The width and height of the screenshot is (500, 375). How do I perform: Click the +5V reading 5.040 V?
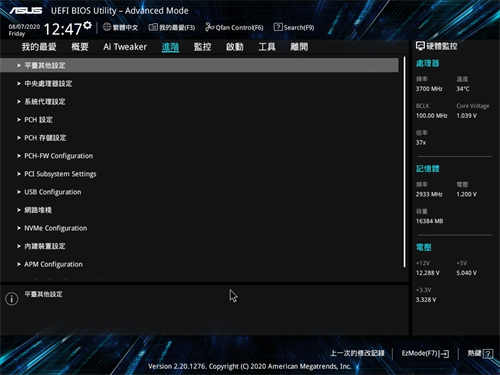coord(467,273)
